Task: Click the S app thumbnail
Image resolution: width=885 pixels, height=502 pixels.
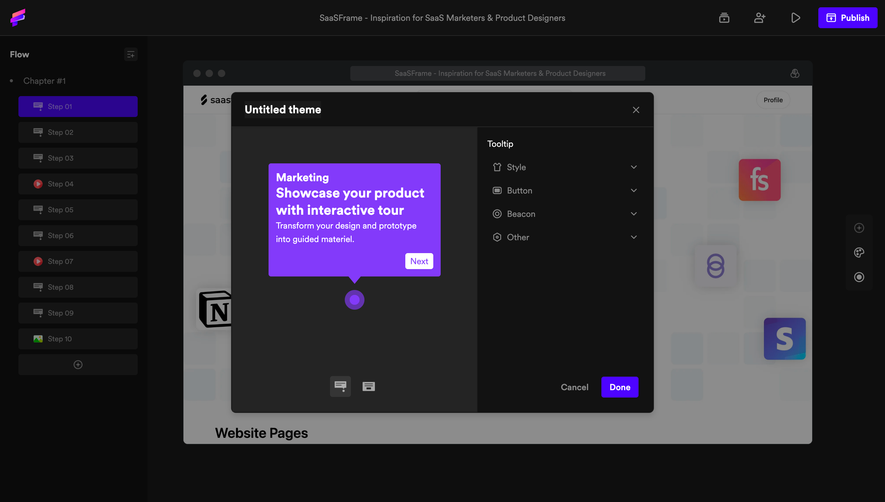Action: point(785,339)
